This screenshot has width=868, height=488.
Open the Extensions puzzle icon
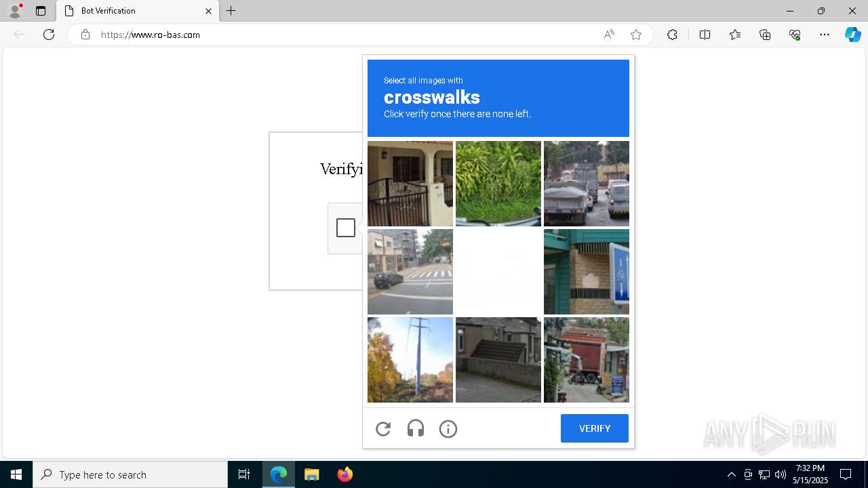point(672,35)
